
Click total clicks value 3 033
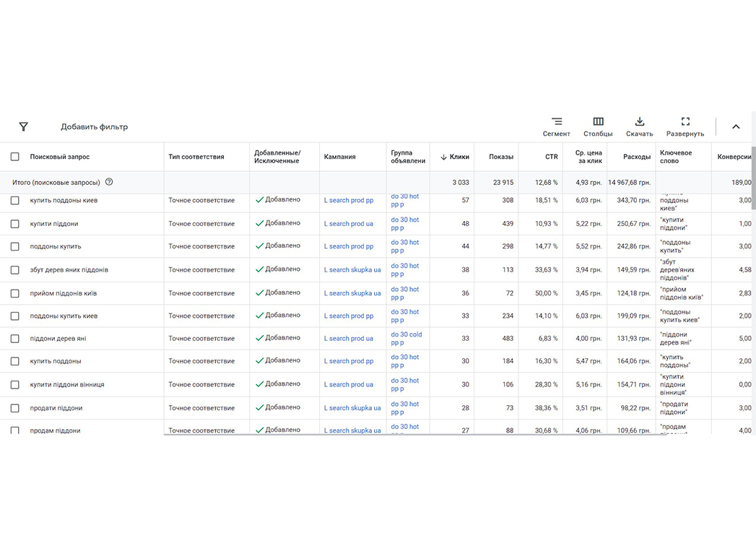coord(461,182)
